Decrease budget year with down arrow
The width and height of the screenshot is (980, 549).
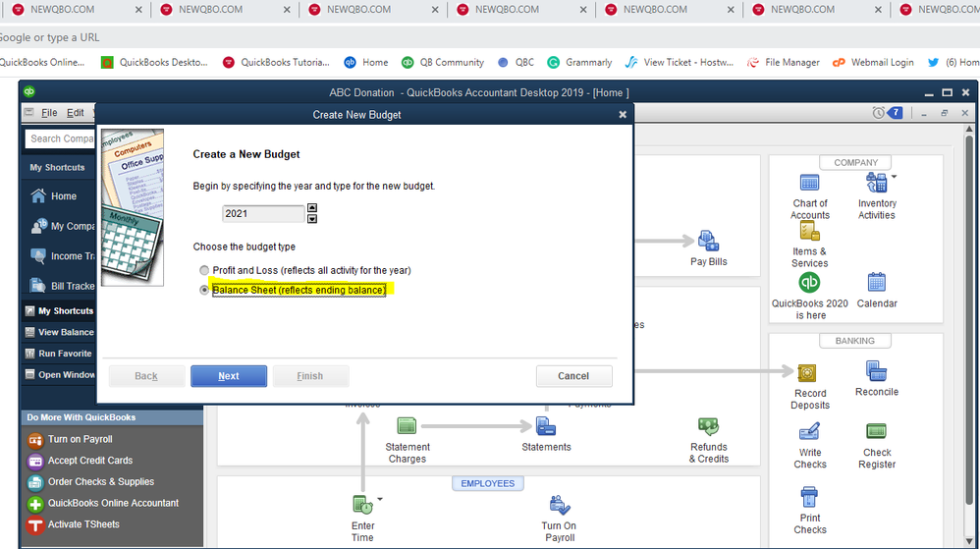[312, 218]
